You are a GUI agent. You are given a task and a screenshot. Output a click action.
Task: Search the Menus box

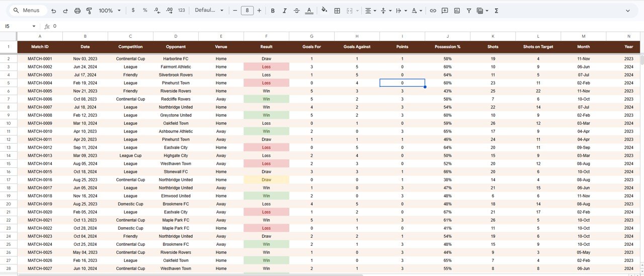[x=28, y=11]
